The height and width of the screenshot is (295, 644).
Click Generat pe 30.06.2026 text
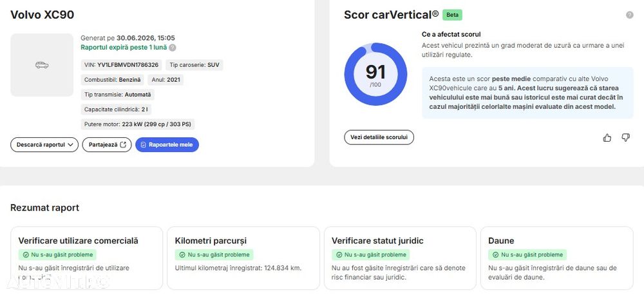128,38
